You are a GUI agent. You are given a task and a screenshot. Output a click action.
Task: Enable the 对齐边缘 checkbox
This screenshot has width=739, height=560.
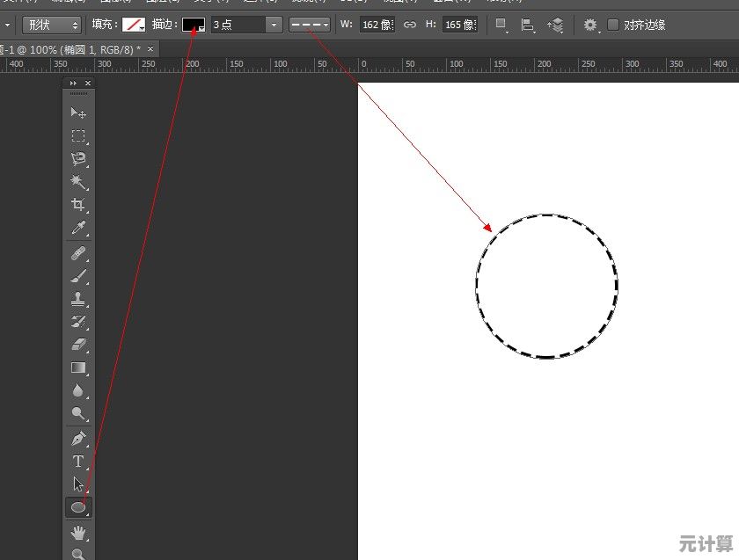pyautogui.click(x=613, y=25)
